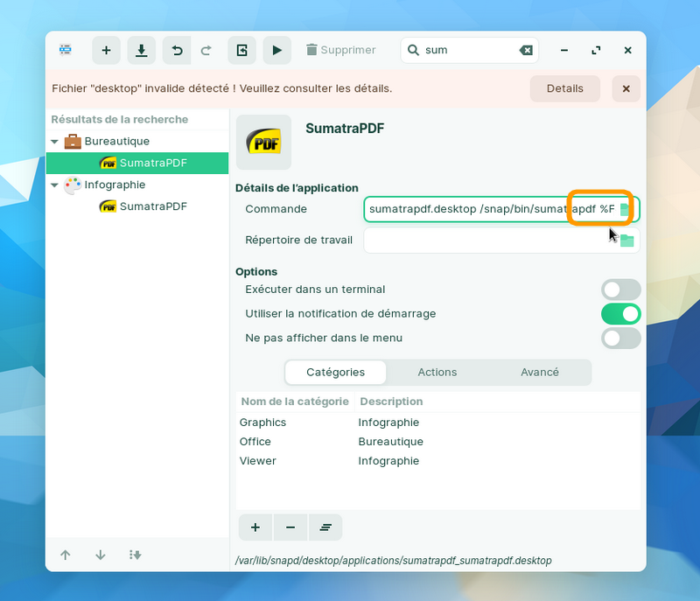Collapse the Infographie category tree
700x601 pixels.
click(55, 185)
